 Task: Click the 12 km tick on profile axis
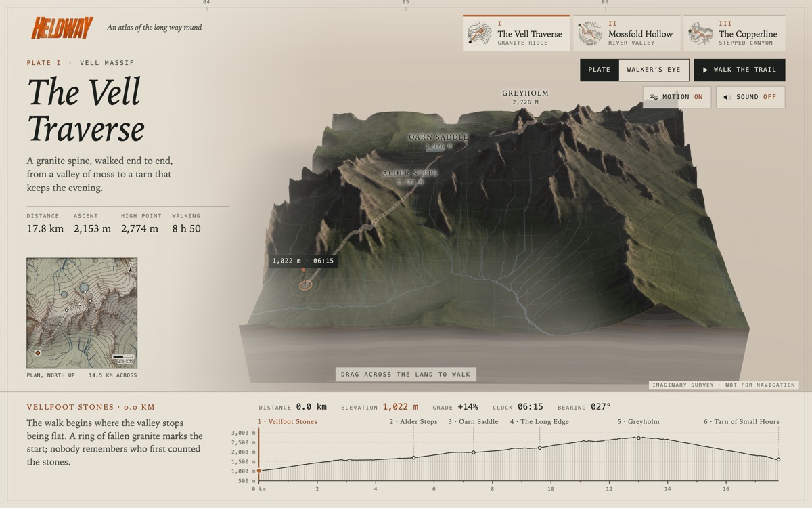[x=609, y=488]
